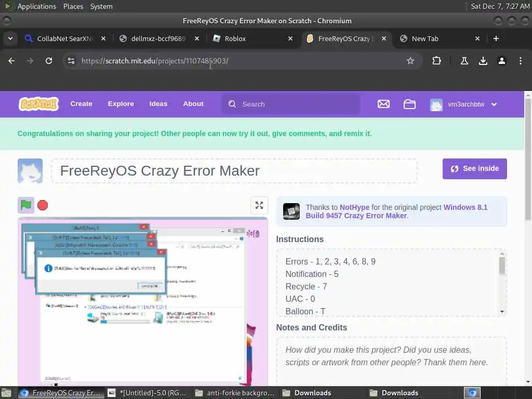The image size is (532, 399).
Task: Click the instructions scrollbar up arrow
Action: 502,254
